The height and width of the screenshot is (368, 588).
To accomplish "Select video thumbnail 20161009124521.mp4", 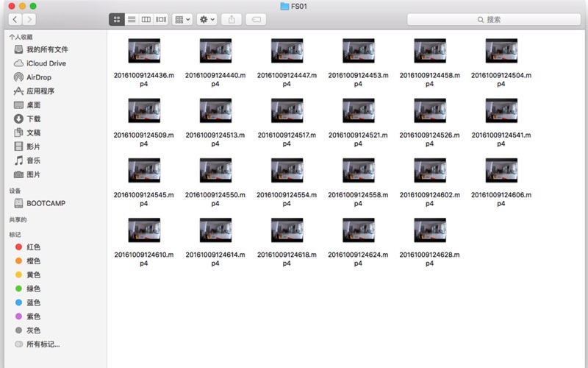I will (x=359, y=110).
